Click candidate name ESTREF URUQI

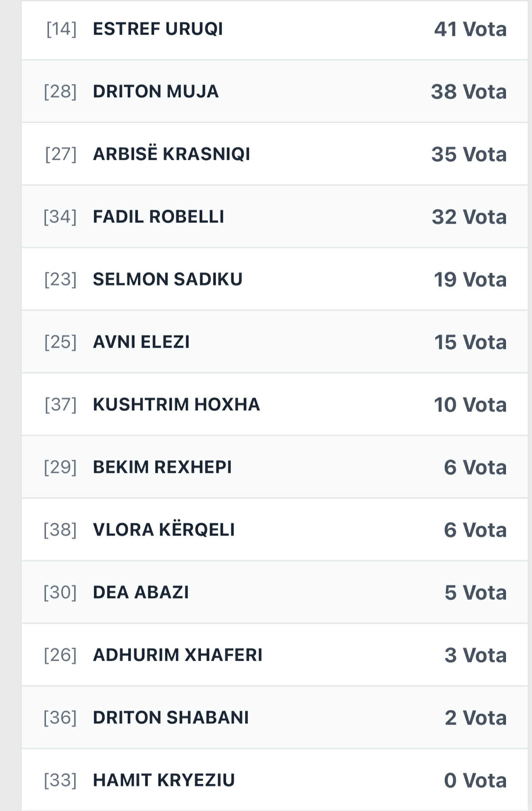pyautogui.click(x=158, y=29)
